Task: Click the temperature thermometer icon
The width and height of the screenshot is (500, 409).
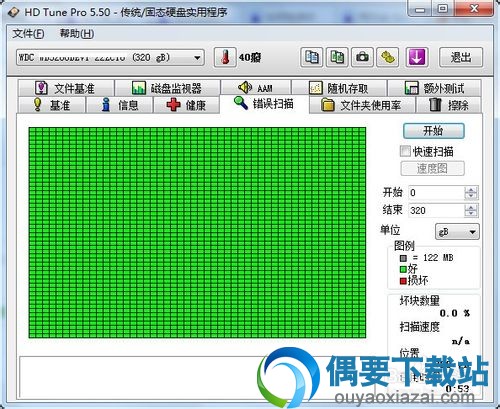Action: click(x=225, y=57)
